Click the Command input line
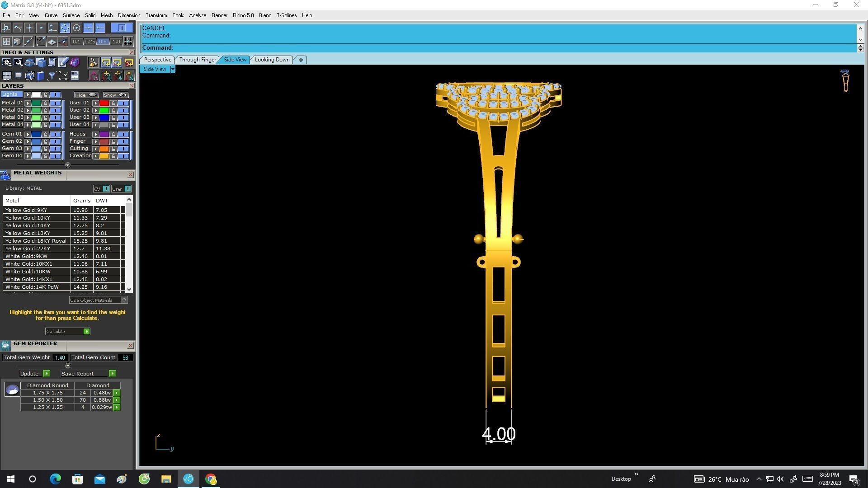 click(x=499, y=48)
